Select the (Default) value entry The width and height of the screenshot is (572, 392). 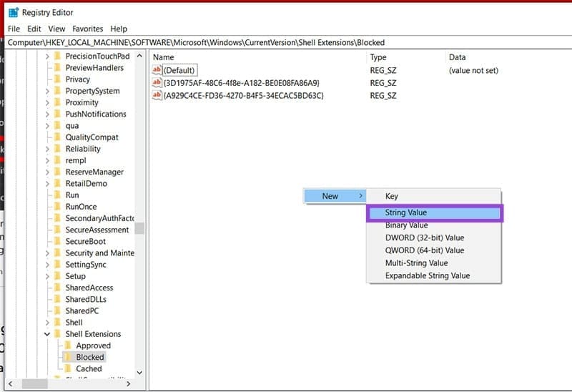point(179,70)
